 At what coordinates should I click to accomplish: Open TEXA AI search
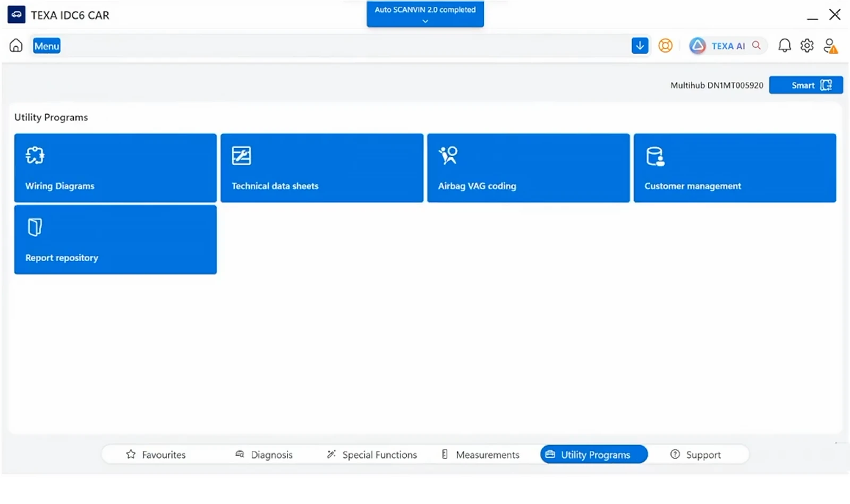click(x=728, y=46)
